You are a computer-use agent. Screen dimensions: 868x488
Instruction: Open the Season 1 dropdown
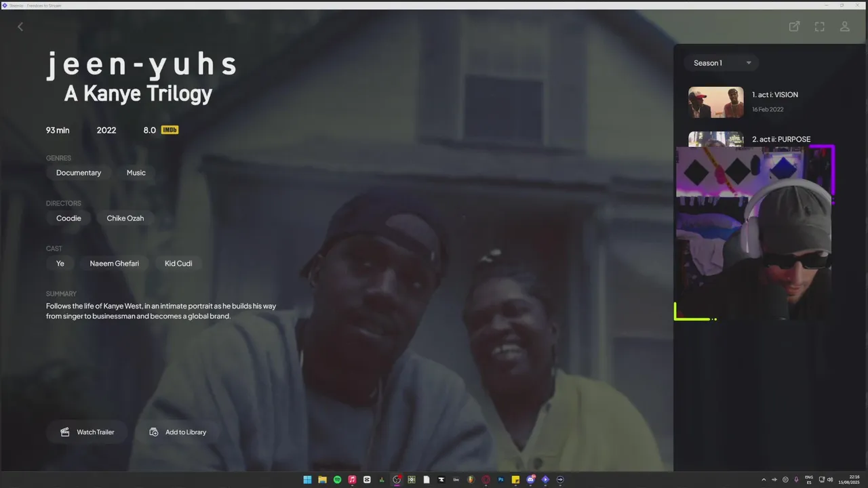tap(722, 63)
